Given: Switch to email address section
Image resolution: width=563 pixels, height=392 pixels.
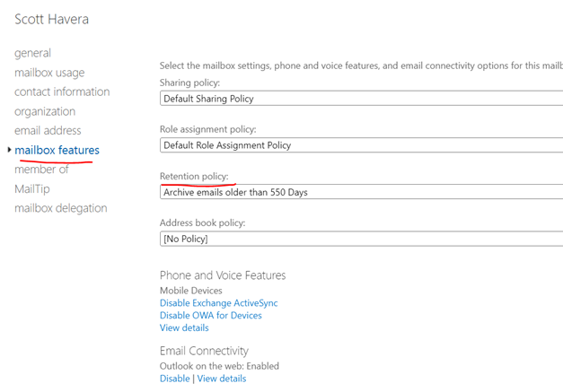Looking at the screenshot, I should pyautogui.click(x=48, y=131).
